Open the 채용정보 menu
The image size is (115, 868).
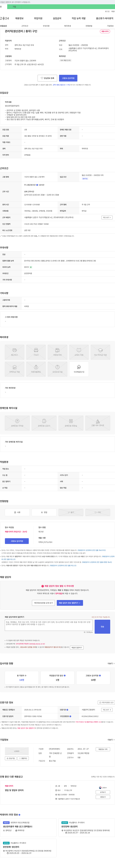pos(19,18)
